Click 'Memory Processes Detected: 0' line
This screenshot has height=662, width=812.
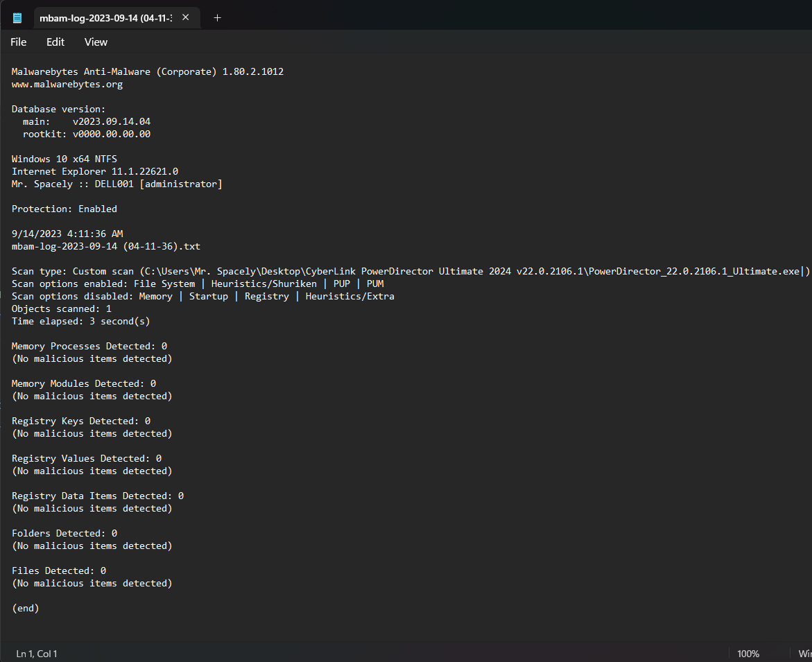tap(89, 346)
